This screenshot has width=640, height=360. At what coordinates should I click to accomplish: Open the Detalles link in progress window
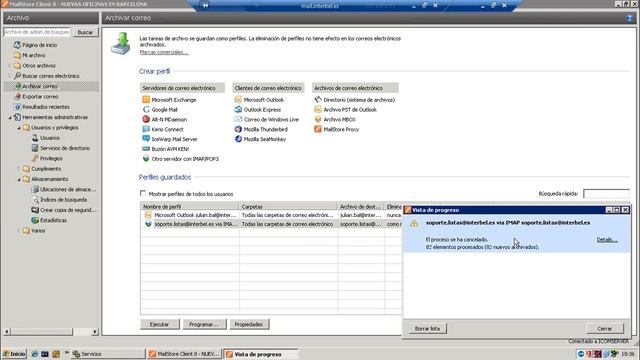tap(607, 240)
